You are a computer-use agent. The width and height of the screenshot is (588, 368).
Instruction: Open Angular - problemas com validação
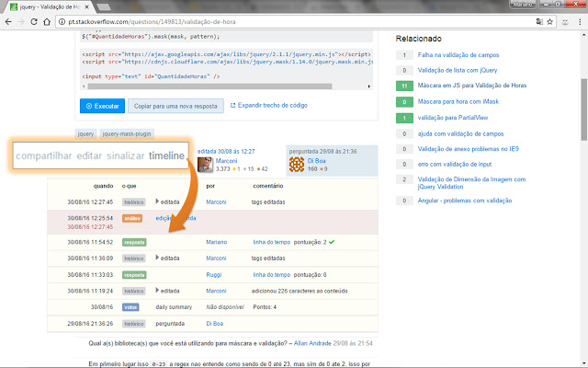[465, 201]
